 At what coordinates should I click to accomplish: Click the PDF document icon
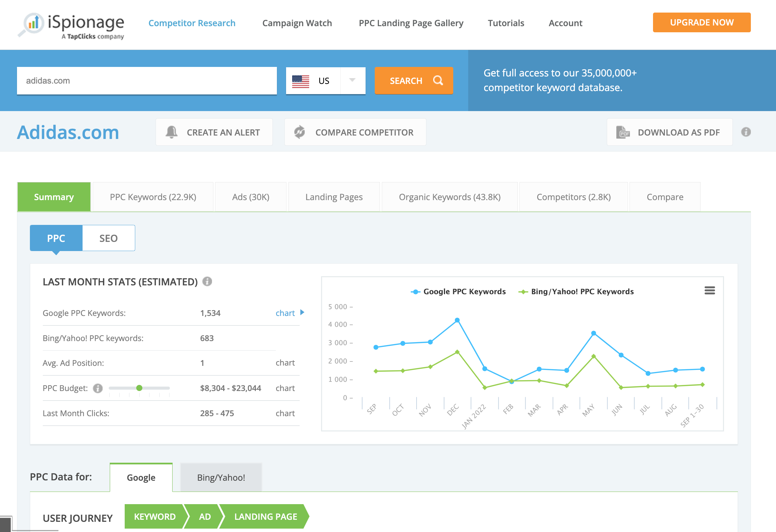(x=623, y=132)
